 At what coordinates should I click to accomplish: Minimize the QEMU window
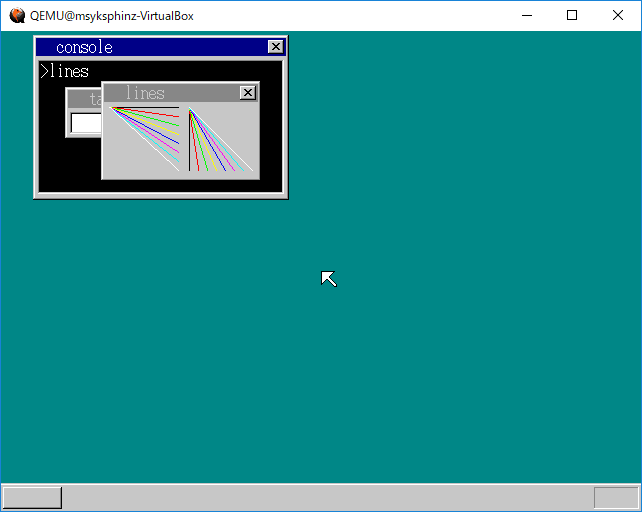(527, 16)
